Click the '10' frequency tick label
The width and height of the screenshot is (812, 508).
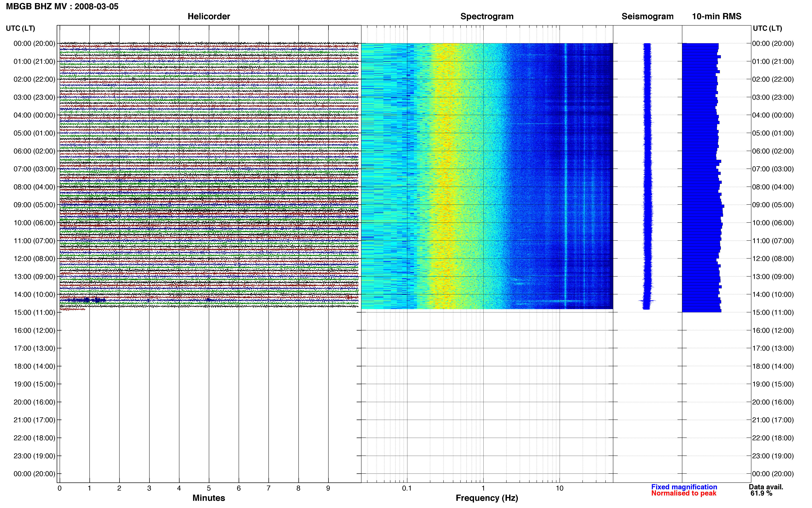click(x=559, y=488)
